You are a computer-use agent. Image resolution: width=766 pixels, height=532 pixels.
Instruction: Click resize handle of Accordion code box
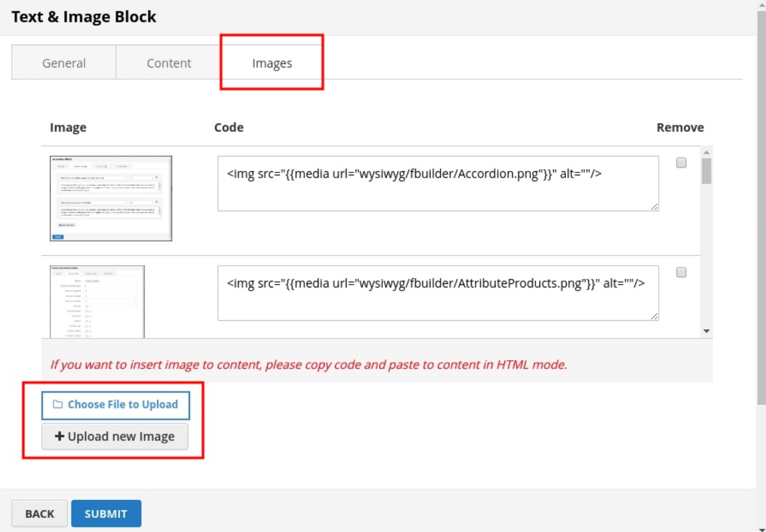click(654, 206)
